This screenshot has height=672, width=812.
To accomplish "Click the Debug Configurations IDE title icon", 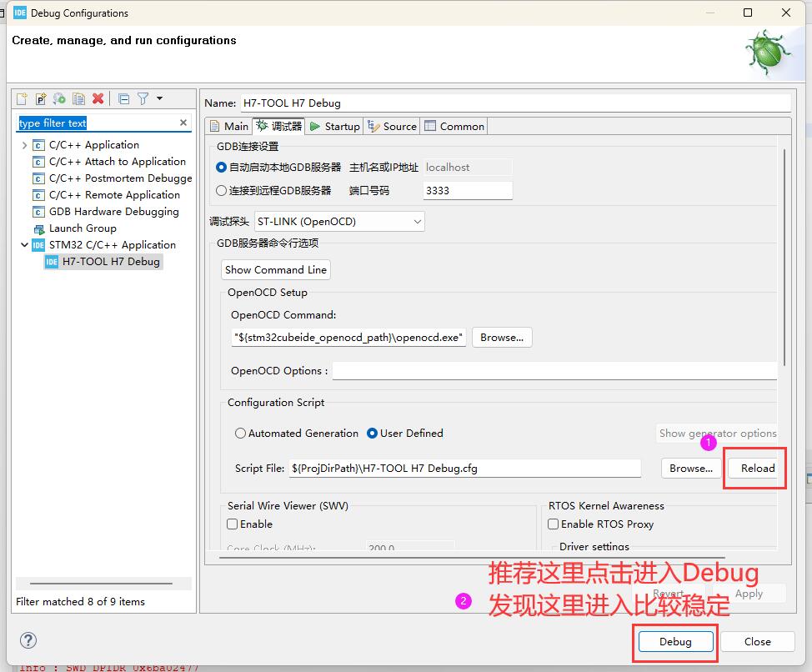I will coord(20,13).
